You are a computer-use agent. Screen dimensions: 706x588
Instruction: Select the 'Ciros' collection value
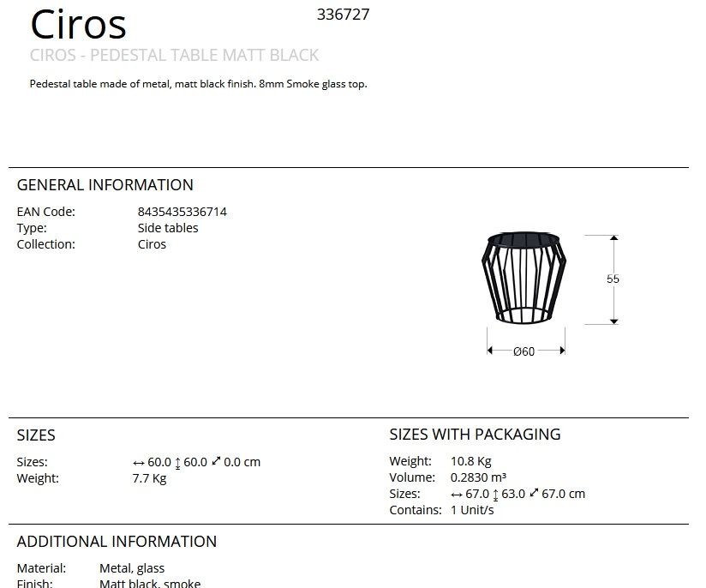152,244
